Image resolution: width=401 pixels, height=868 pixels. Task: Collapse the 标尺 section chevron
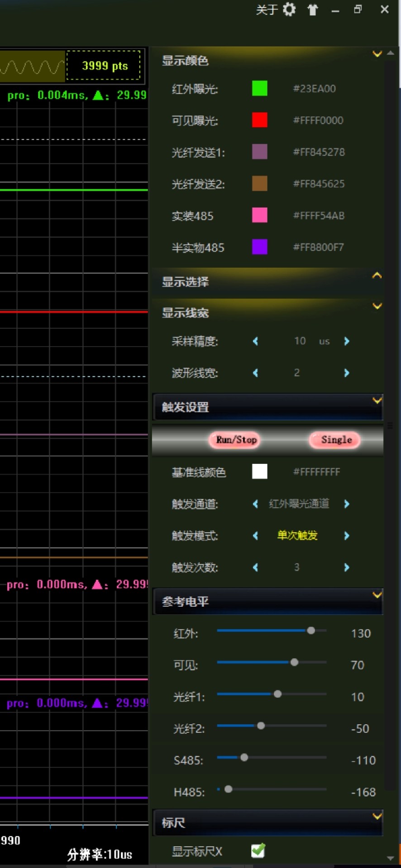pyautogui.click(x=377, y=816)
